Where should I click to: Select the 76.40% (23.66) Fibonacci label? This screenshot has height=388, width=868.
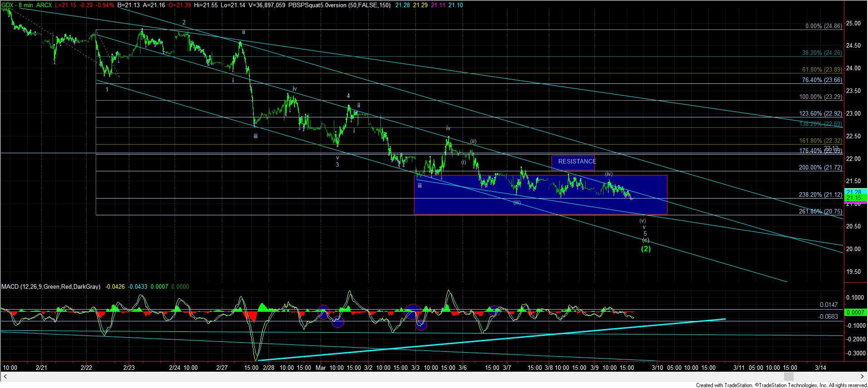click(x=822, y=80)
